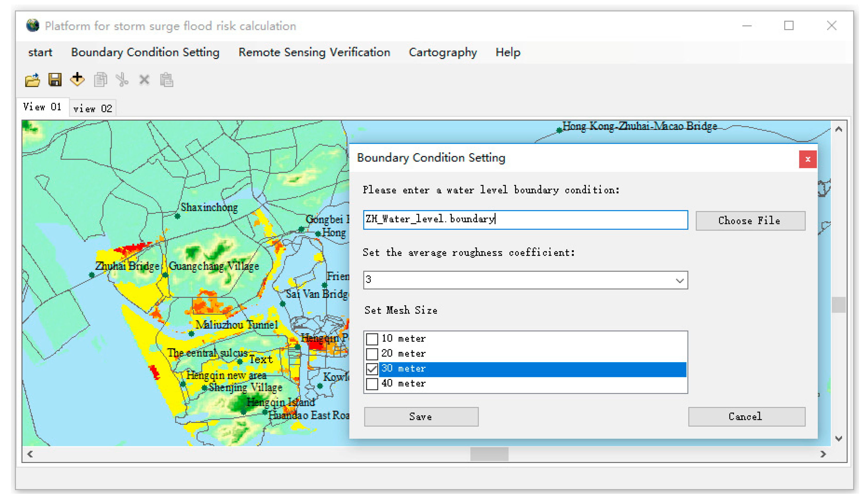Open the Cartography menu
The height and width of the screenshot is (500, 868).
443,52
